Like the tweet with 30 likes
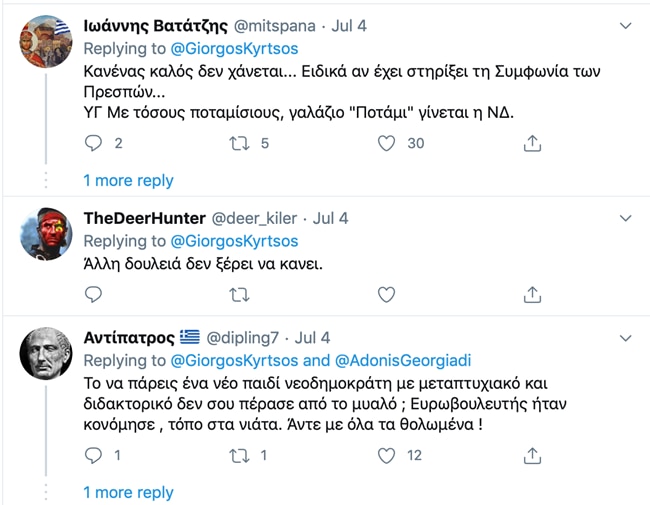The width and height of the screenshot is (650, 505). pyautogui.click(x=386, y=143)
